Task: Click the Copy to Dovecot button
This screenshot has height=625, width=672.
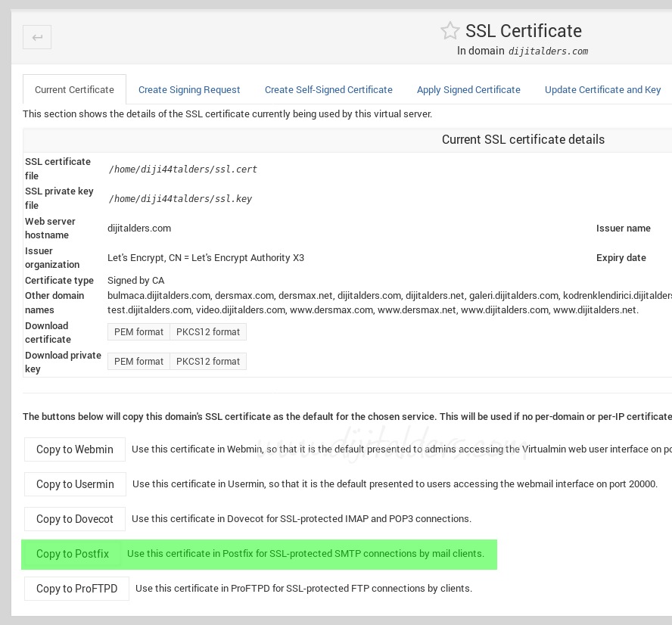Action: [74, 519]
